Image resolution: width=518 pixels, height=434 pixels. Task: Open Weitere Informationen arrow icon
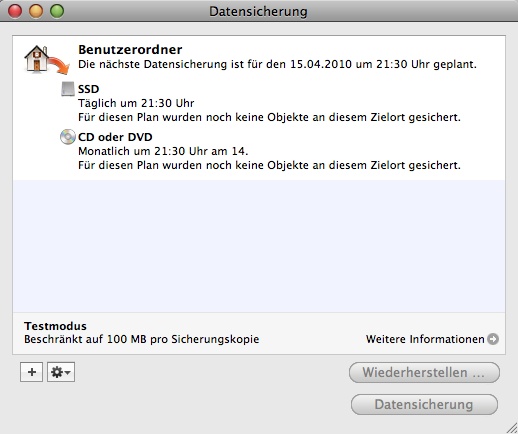tap(493, 339)
